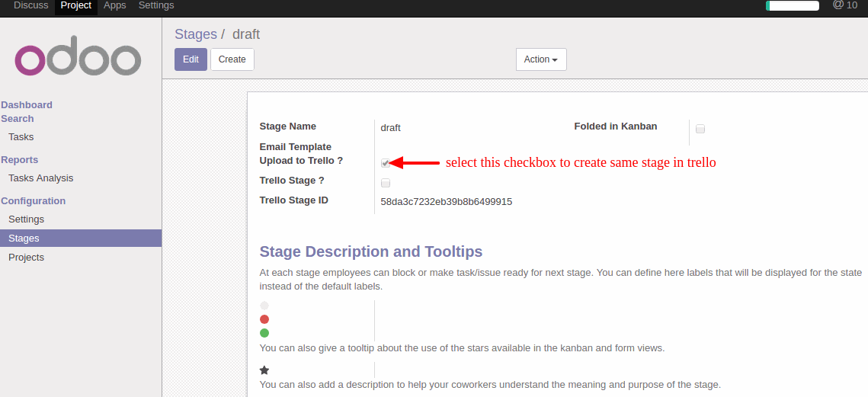Image resolution: width=868 pixels, height=397 pixels.
Task: Open the top Settings menu
Action: pos(156,5)
